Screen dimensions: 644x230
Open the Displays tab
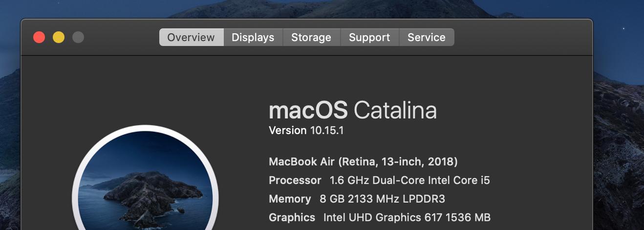point(253,37)
